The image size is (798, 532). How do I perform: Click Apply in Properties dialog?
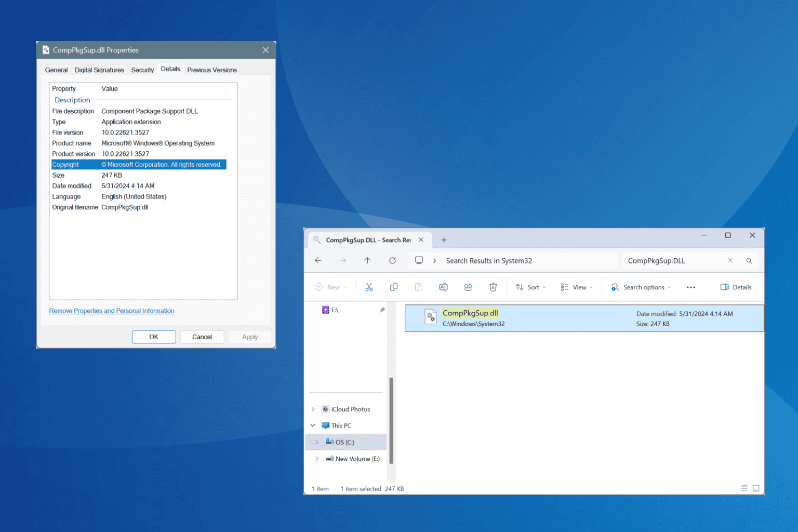point(250,337)
